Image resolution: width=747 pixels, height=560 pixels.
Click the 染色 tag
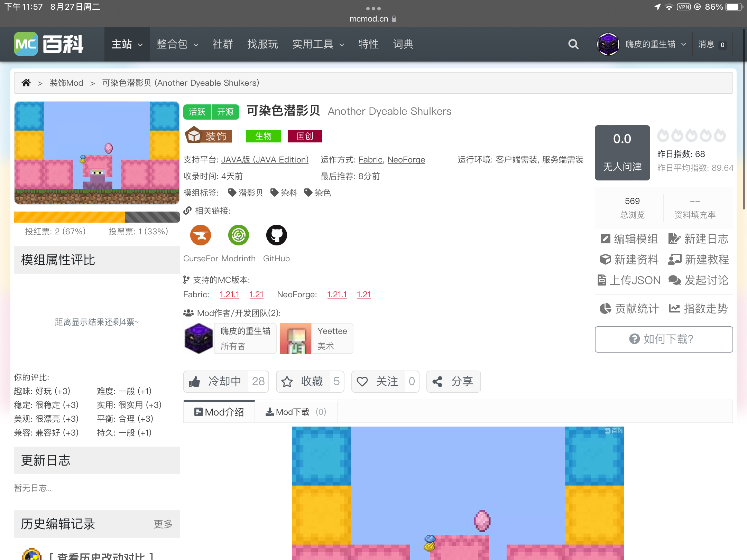pyautogui.click(x=318, y=193)
